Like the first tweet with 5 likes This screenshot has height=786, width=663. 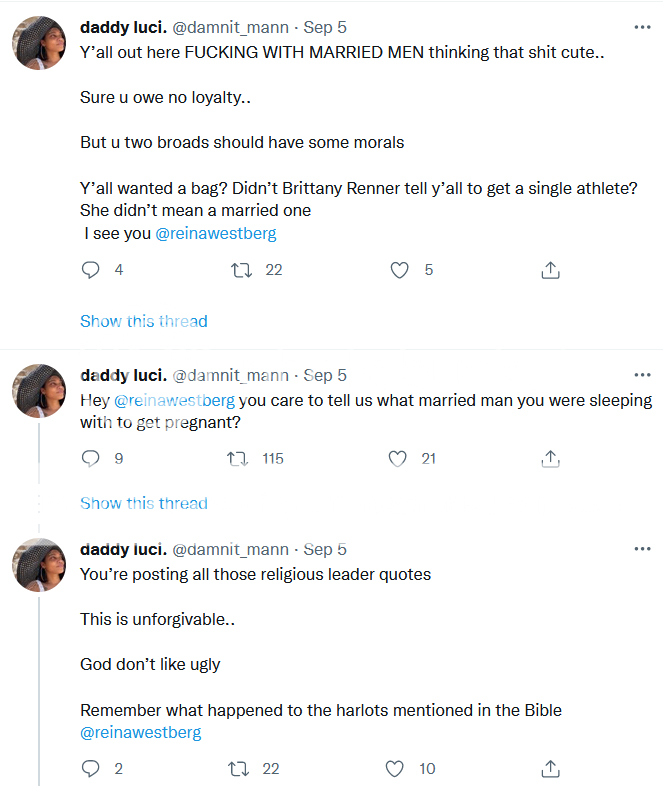click(x=399, y=270)
